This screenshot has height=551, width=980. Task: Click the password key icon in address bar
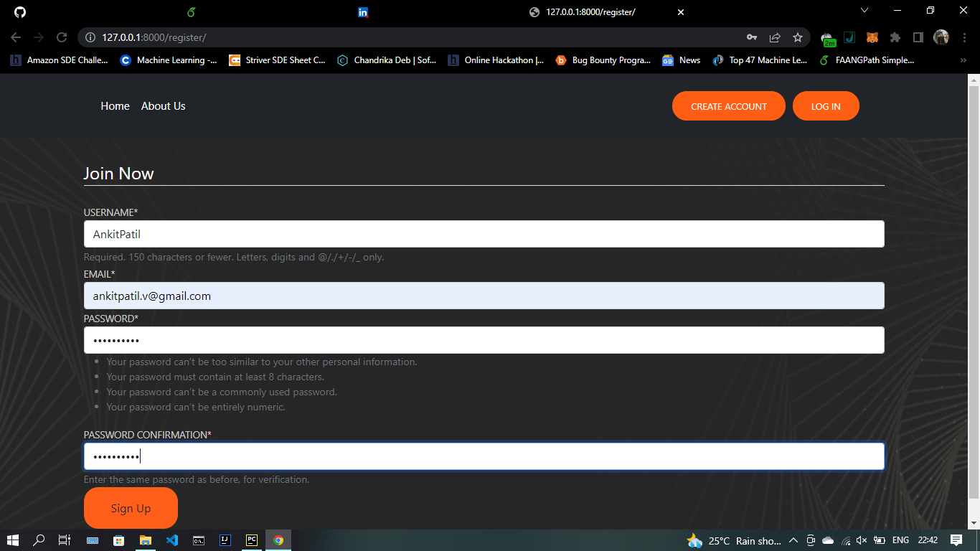[x=752, y=37]
